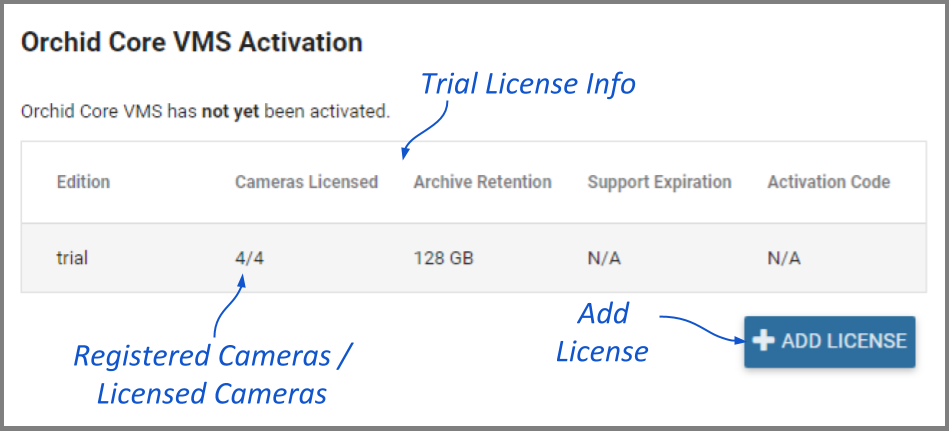Click the Trial License Info annotation
This screenshot has width=949, height=431.
tap(528, 84)
